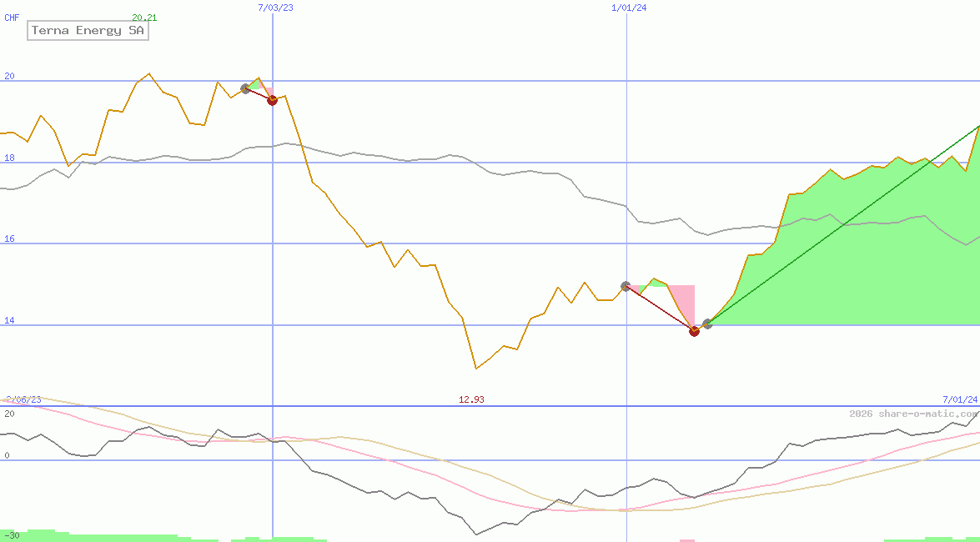The image size is (980, 542).
Task: Click the Terna Energy SA legend box
Action: click(88, 31)
